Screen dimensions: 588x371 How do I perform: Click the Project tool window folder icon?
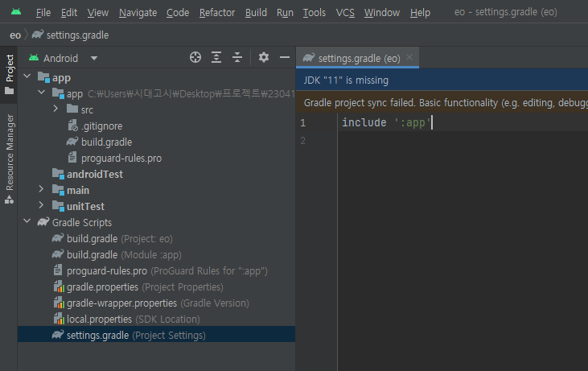[x=9, y=91]
